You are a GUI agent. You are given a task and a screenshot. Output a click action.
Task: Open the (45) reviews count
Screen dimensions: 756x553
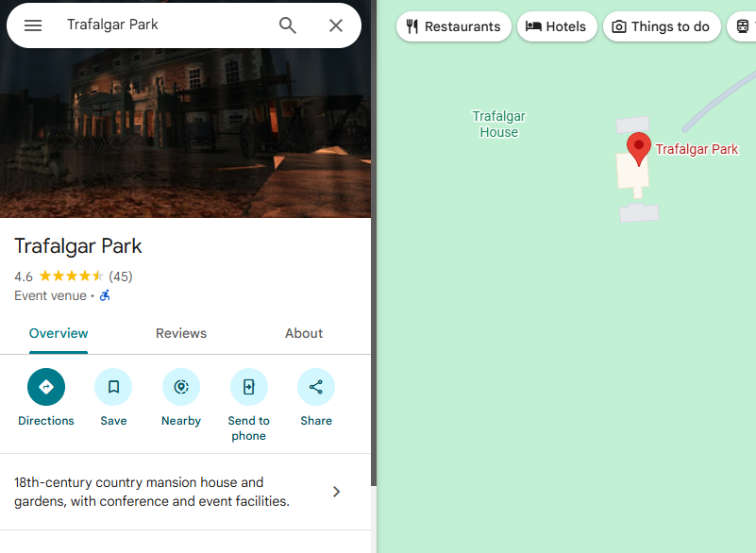121,276
